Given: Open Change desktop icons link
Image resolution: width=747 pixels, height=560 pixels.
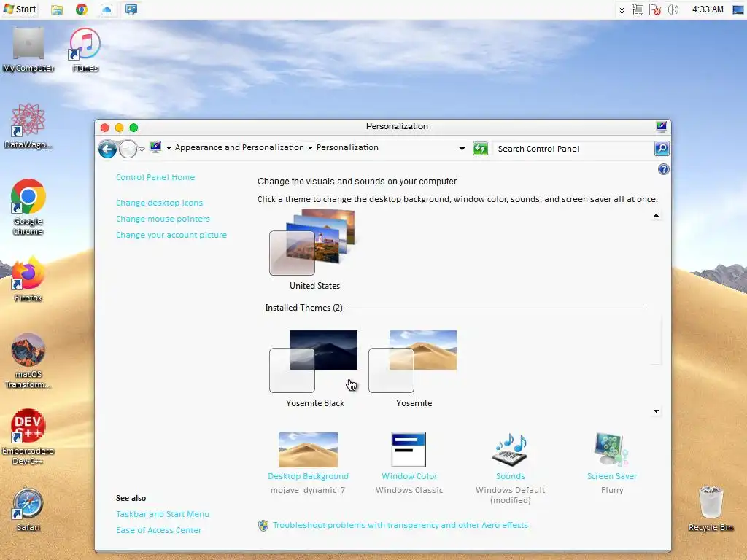Looking at the screenshot, I should tap(159, 203).
